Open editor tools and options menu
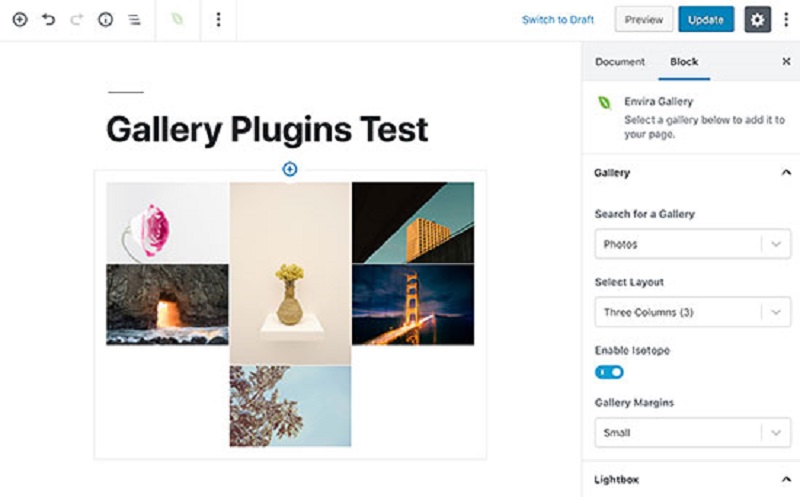The height and width of the screenshot is (497, 800). click(787, 20)
